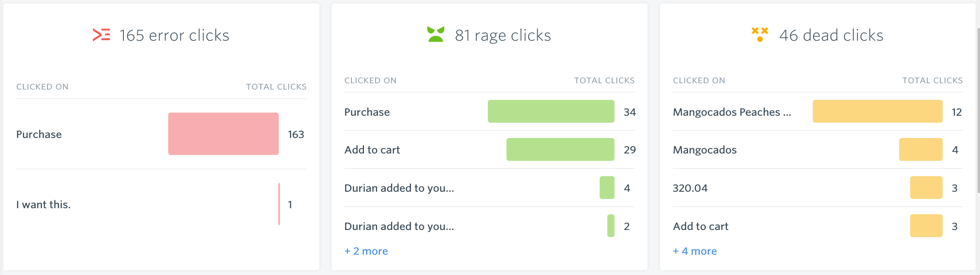
Task: Select the 320.04 row
Action: click(x=817, y=188)
